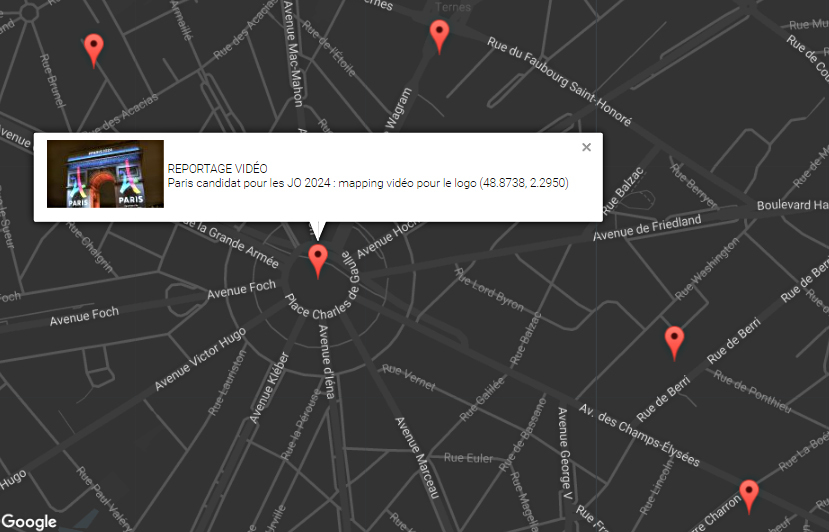Click the red pin near Rue Washington

674,343
